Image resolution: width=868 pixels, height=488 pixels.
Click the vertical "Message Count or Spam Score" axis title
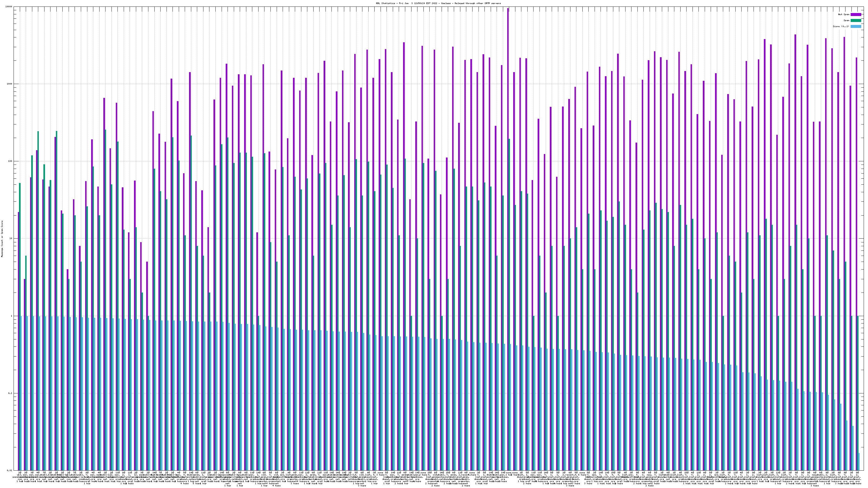tap(2, 239)
